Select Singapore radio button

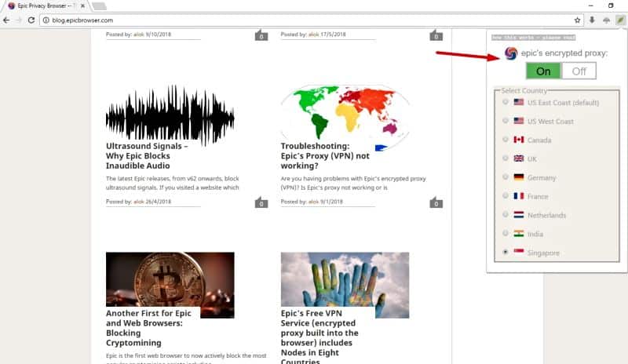click(506, 252)
